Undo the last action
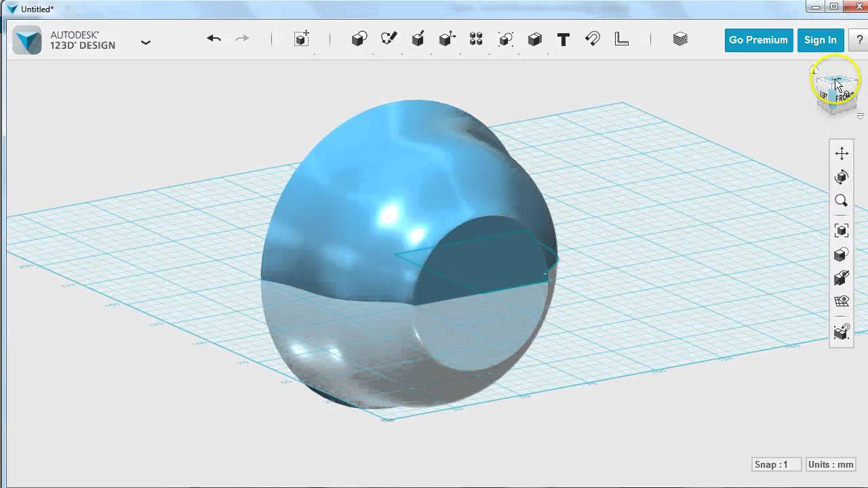This screenshot has height=488, width=868. tap(214, 39)
